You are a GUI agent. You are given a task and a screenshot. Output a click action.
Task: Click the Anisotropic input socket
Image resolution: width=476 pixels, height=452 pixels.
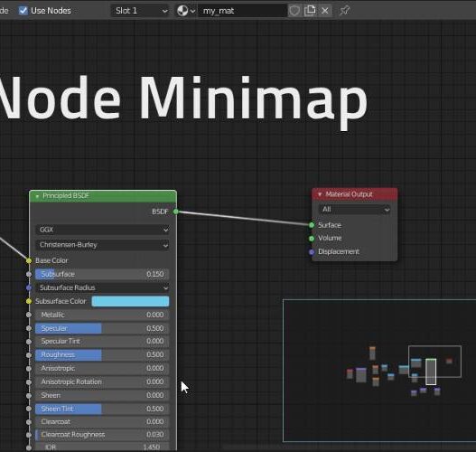[x=29, y=369]
